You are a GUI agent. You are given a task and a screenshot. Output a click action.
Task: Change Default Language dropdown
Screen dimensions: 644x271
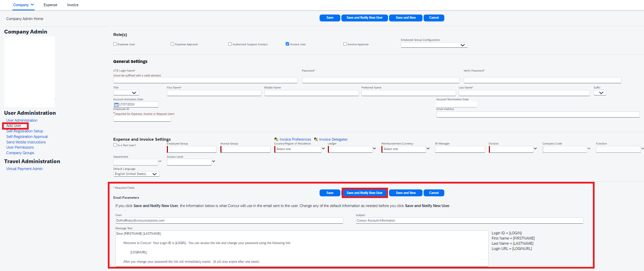pos(136,174)
